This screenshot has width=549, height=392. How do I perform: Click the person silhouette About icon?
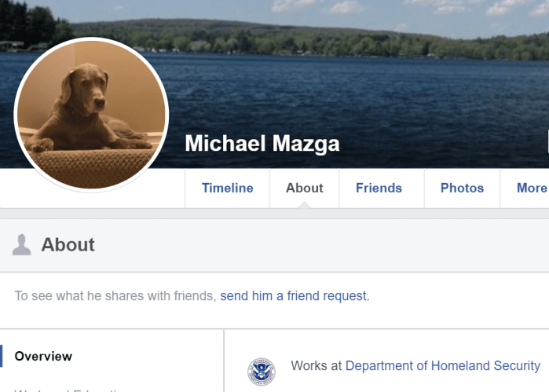[x=22, y=244]
